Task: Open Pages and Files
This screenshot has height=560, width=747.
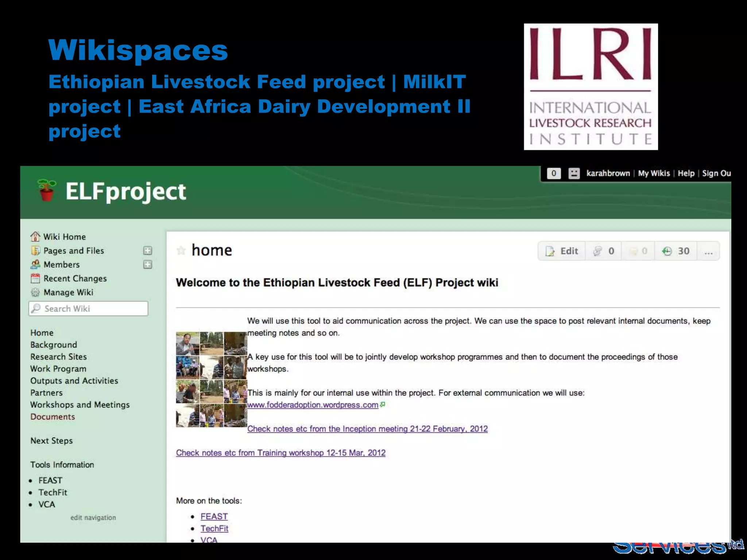Action: (x=74, y=250)
